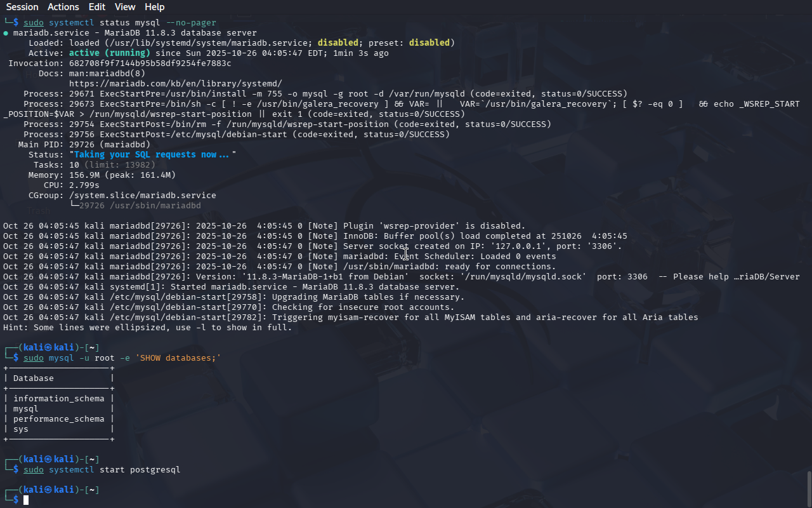Open the Edit menu
This screenshot has height=508, width=812.
pos(97,7)
